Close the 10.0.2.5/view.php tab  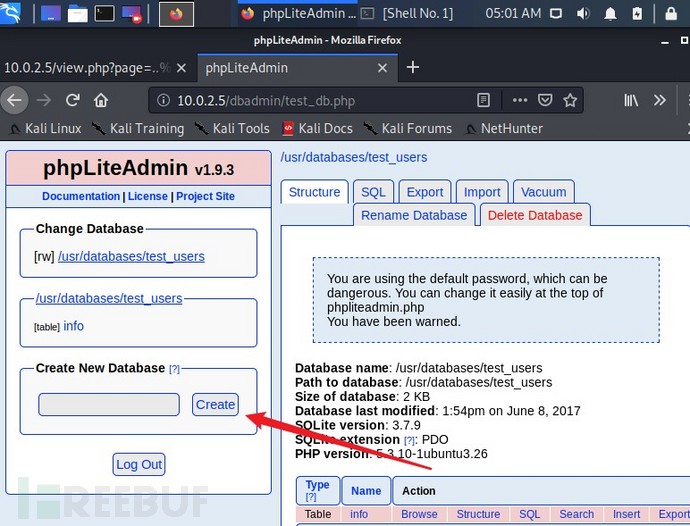pyautogui.click(x=181, y=68)
